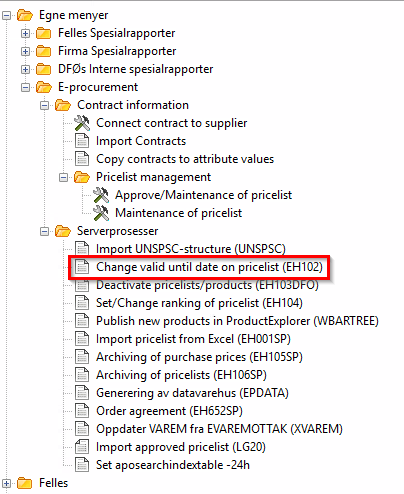The image size is (404, 494).
Task: Open Deactivate pricelists/products (EH103DFO)
Action: [207, 285]
